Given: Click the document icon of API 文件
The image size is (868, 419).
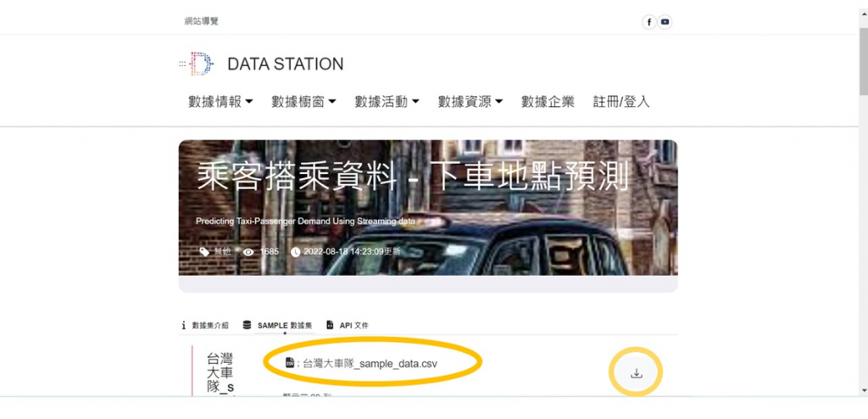Looking at the screenshot, I should pyautogui.click(x=330, y=326).
